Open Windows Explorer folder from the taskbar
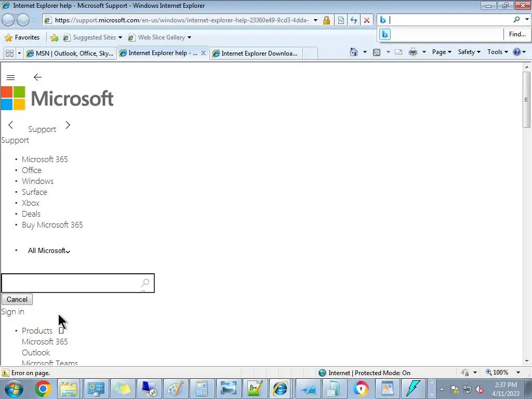Viewport: 532px width, 399px height. point(69,389)
